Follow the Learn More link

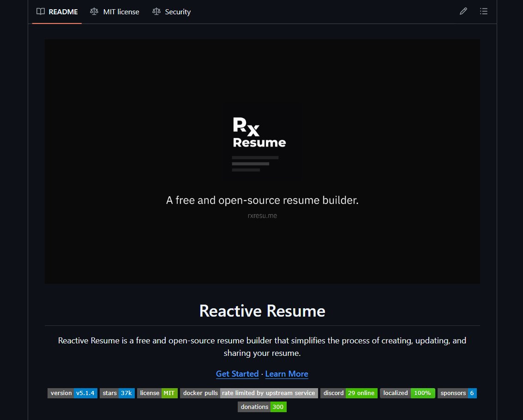click(x=287, y=374)
